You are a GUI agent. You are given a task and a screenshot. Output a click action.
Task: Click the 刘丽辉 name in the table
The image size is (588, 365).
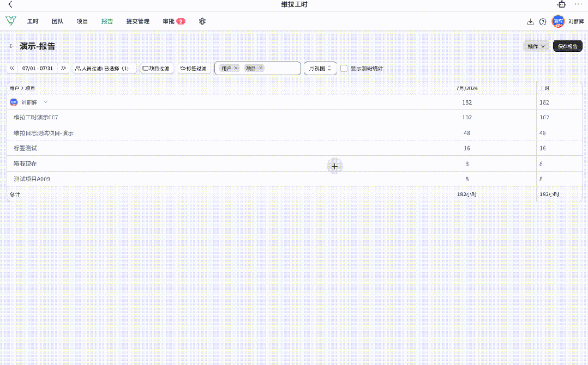click(x=29, y=102)
